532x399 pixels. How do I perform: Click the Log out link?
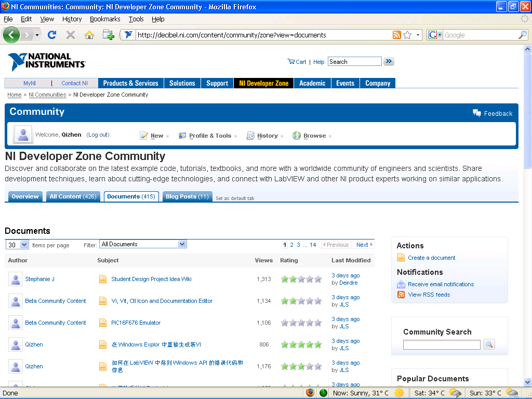[x=98, y=135]
